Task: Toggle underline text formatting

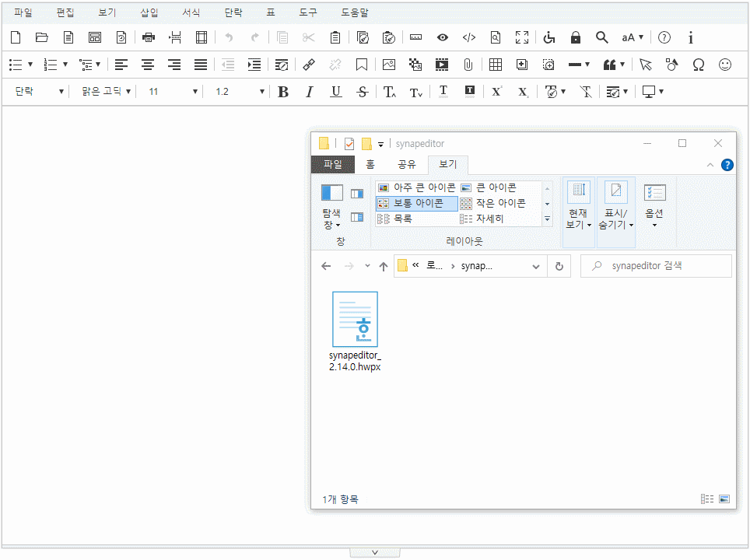Action: (336, 92)
